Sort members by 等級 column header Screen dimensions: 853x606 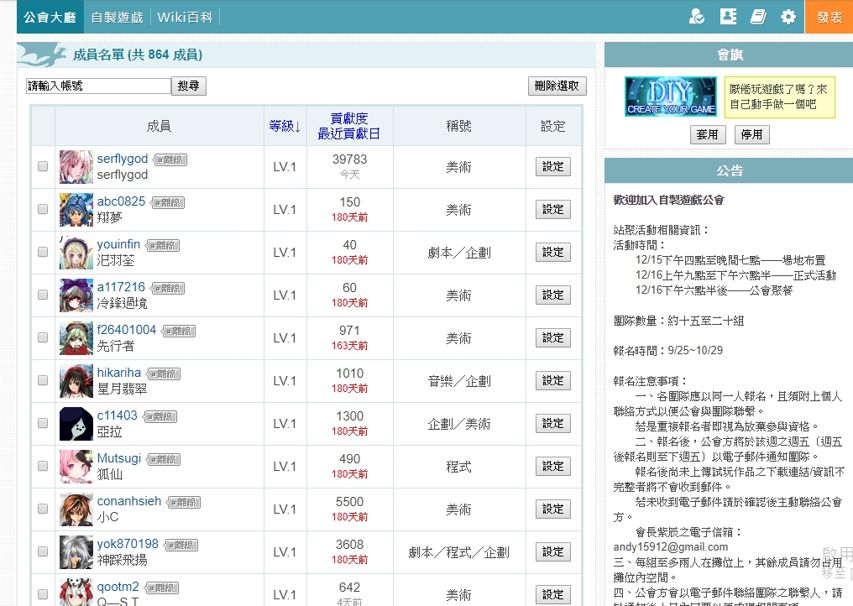[x=285, y=126]
